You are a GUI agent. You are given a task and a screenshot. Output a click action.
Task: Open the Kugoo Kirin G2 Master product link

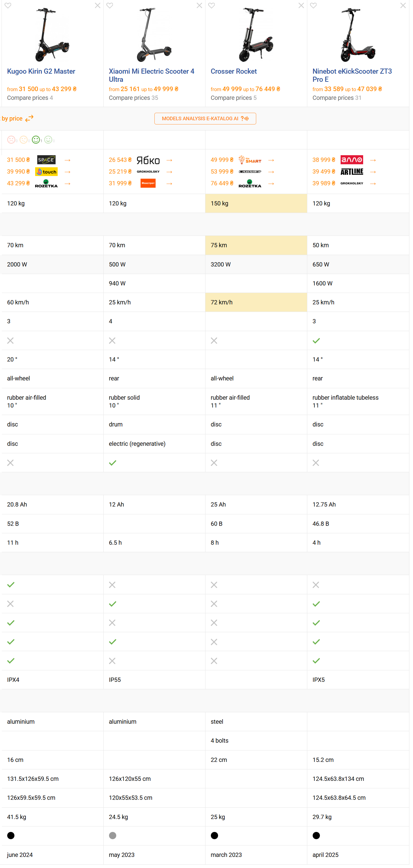41,71
